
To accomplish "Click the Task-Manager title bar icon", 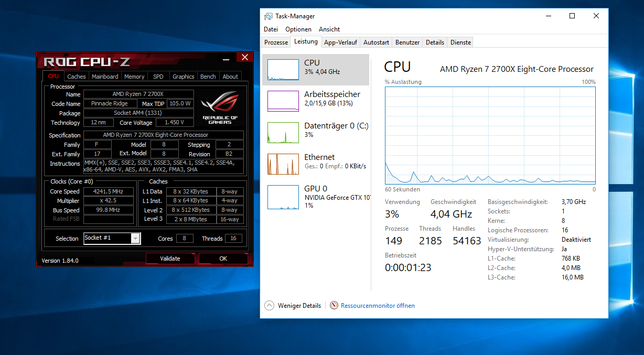I will click(269, 16).
